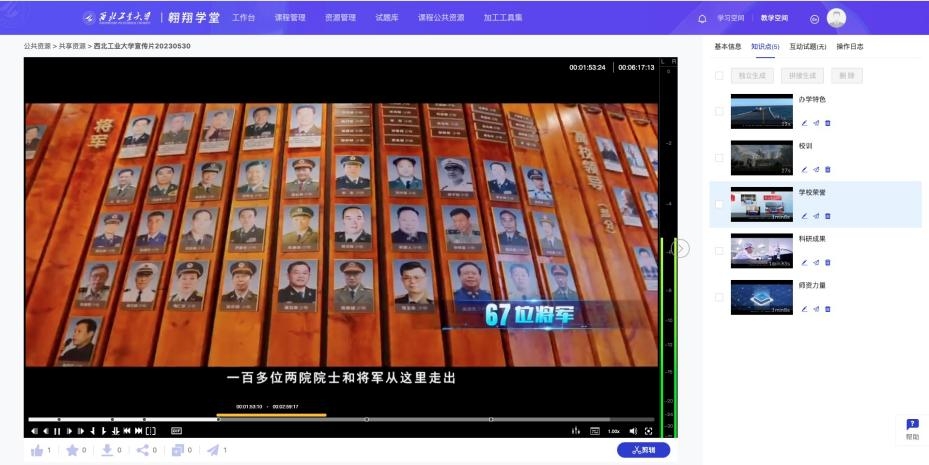Click the star favorite icon below the video
929x465 pixels.
72,451
